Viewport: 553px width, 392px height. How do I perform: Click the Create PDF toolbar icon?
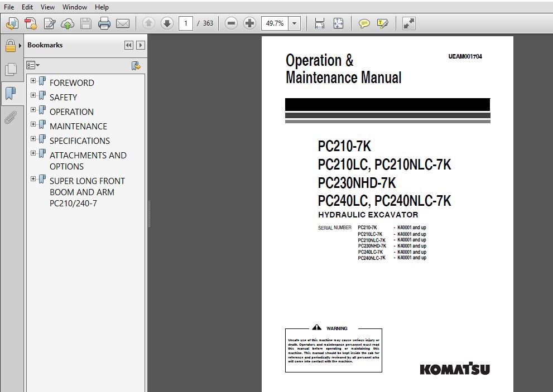(12, 23)
